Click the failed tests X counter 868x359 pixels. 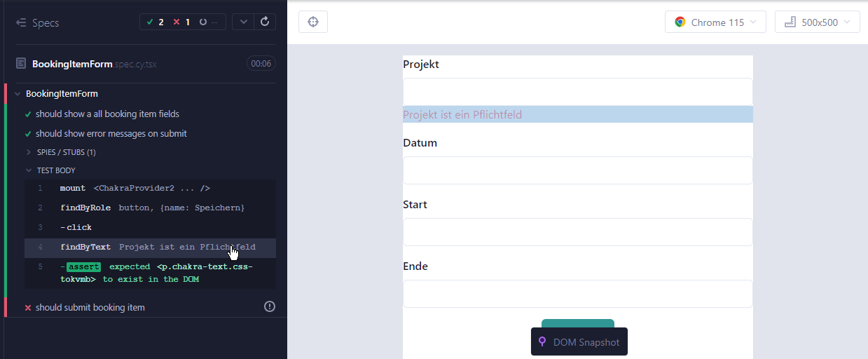(181, 22)
